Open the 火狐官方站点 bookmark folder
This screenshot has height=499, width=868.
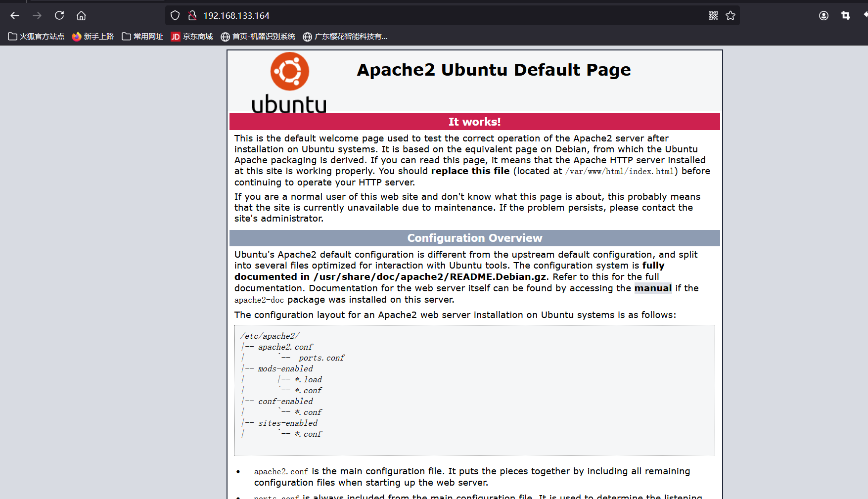[37, 37]
